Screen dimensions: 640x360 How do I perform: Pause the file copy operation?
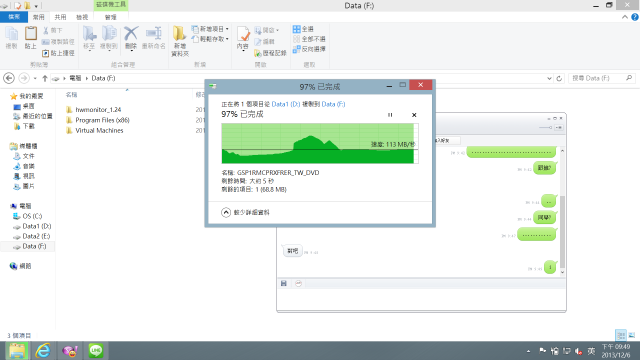tap(390, 115)
